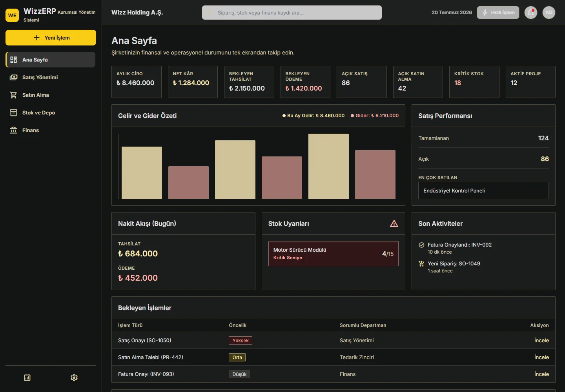
Task: Click the Açık Satış card
Action: (362, 82)
